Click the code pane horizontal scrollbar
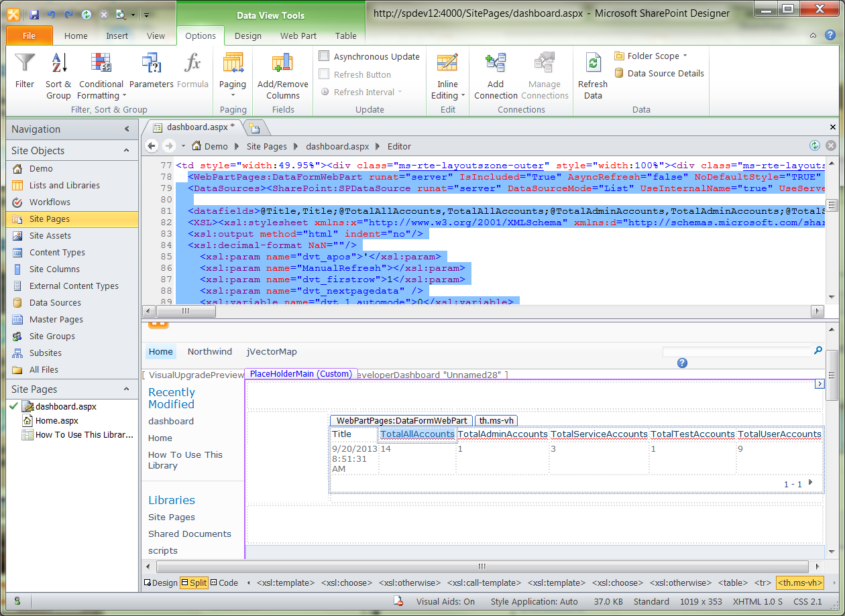The width and height of the screenshot is (845, 616). click(483, 311)
